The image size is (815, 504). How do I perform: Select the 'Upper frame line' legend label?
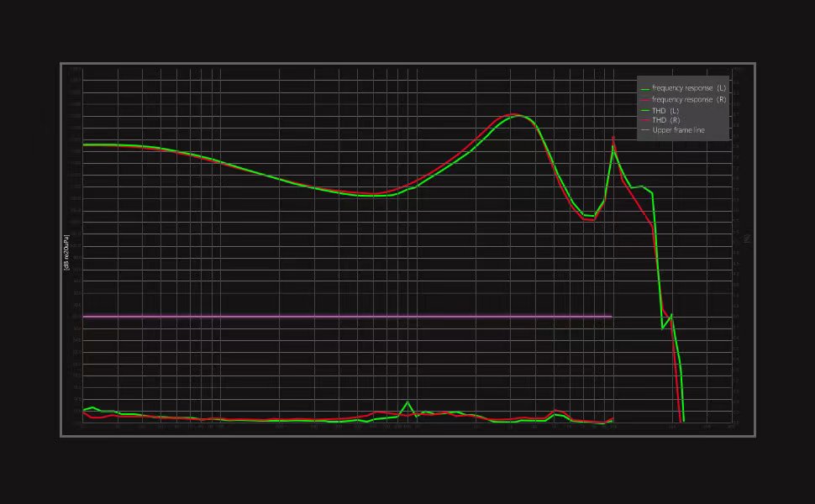click(x=678, y=130)
